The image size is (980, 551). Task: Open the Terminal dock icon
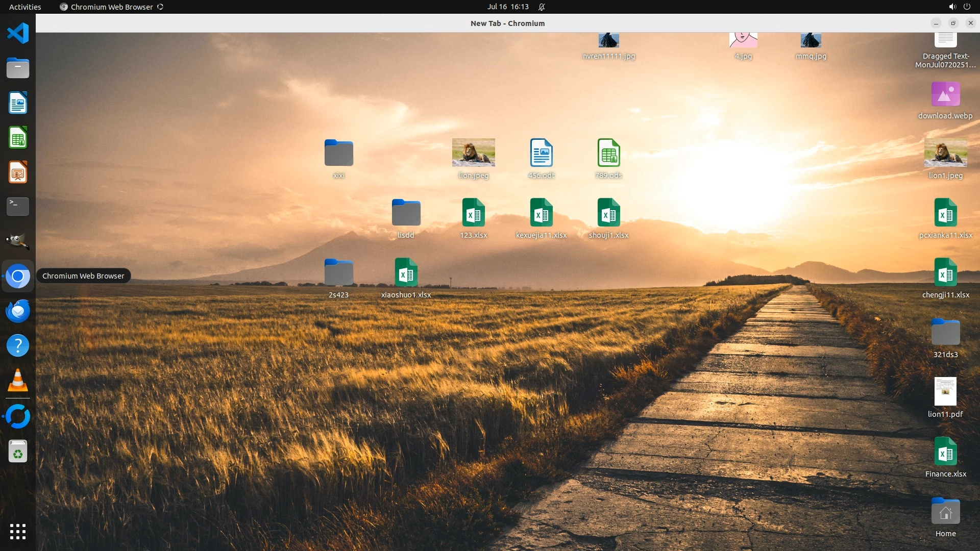[18, 207]
